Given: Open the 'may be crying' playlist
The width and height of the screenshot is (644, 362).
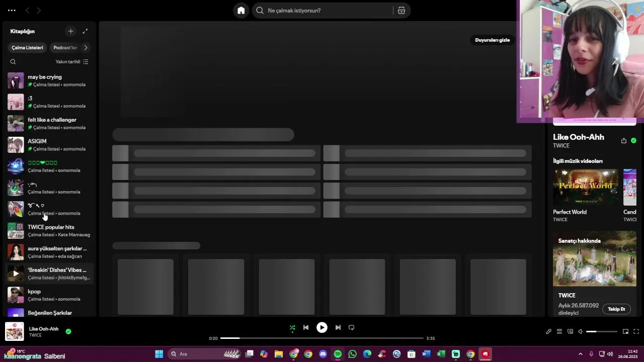Looking at the screenshot, I should [49, 80].
